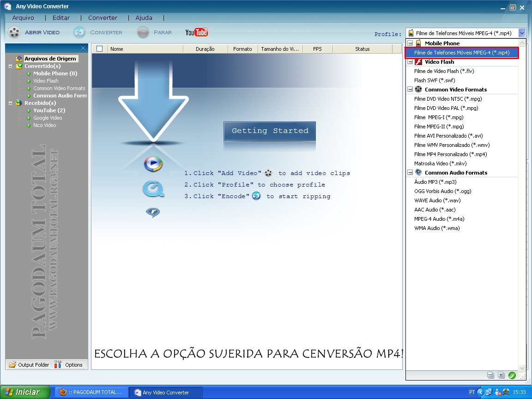Click the Options button
Image resolution: width=532 pixels, height=399 pixels.
click(69, 365)
